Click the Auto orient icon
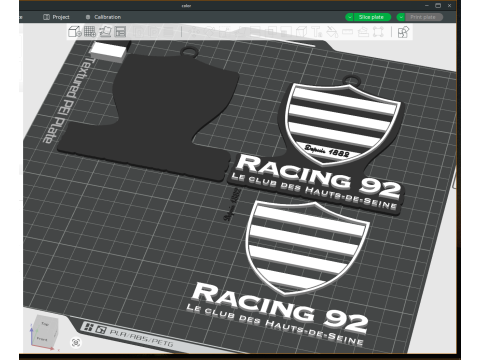This screenshot has height=360, width=480. (105, 32)
